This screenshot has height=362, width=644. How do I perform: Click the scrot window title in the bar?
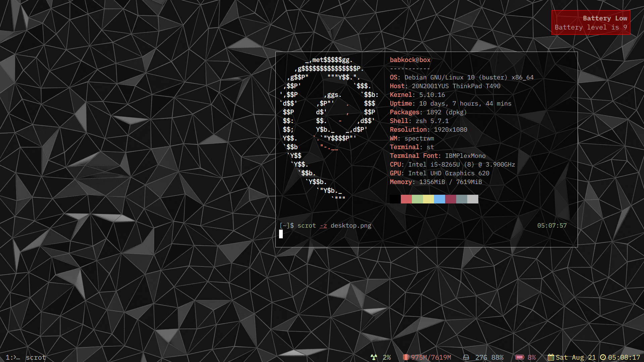tap(36, 357)
